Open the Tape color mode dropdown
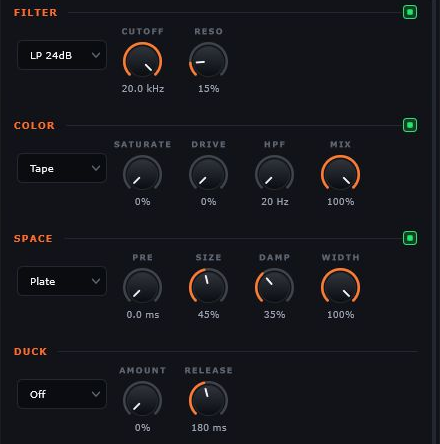The image size is (440, 444). click(x=62, y=168)
